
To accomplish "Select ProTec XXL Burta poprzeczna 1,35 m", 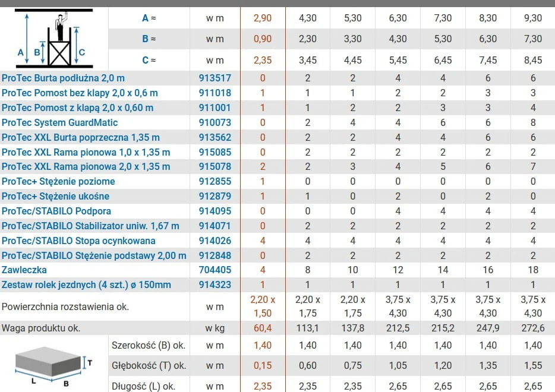I will 81,138.
